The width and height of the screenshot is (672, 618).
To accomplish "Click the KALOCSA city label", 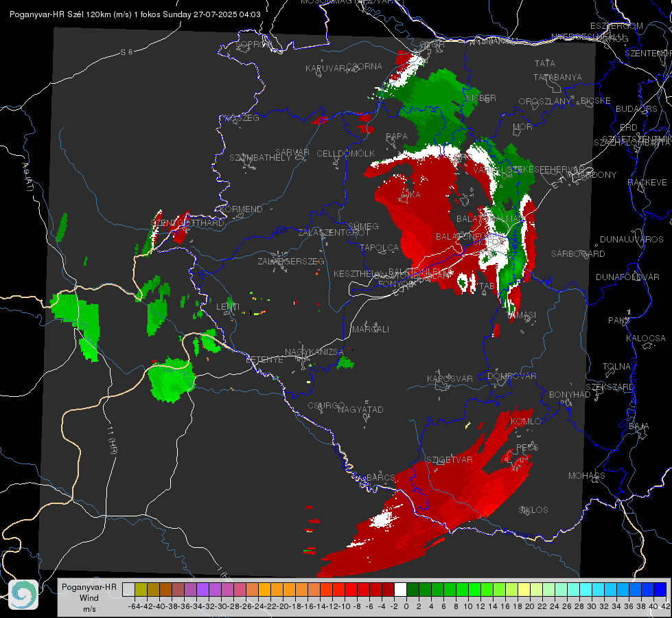I will click(645, 339).
